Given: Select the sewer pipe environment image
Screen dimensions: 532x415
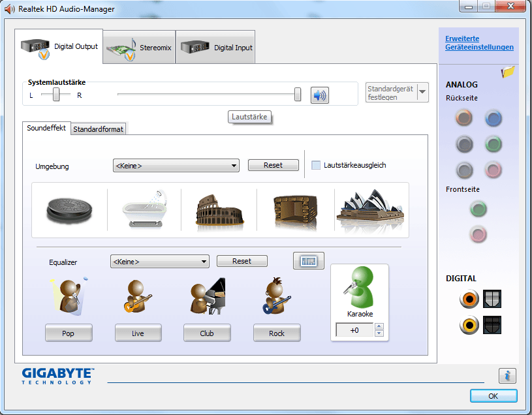Looking at the screenshot, I should pyautogui.click(x=69, y=210).
